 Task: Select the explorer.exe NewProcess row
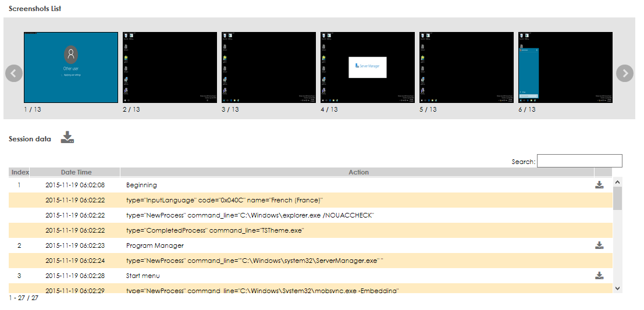click(250, 215)
